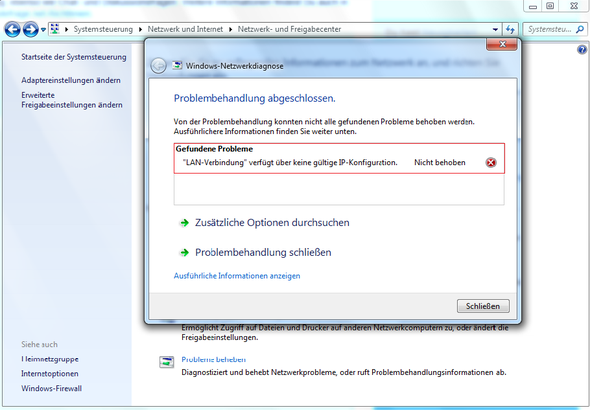Open Adaptereinstellungen ändern in sidebar
590x419 pixels.
click(x=71, y=80)
